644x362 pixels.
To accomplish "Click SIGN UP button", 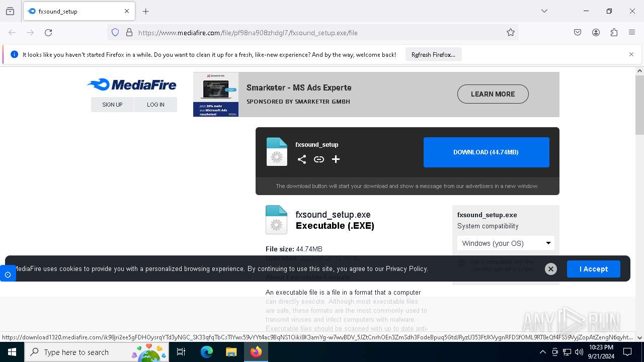I will [x=112, y=105].
